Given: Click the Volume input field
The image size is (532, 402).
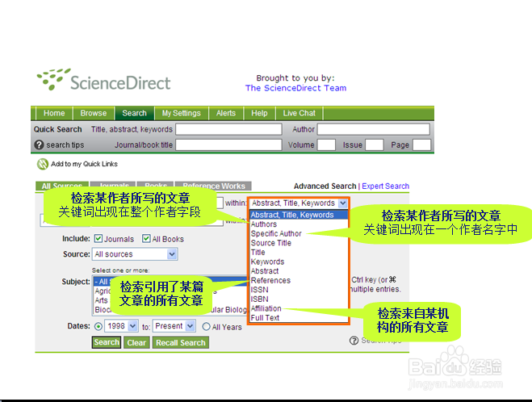Looking at the screenshot, I should (x=326, y=144).
